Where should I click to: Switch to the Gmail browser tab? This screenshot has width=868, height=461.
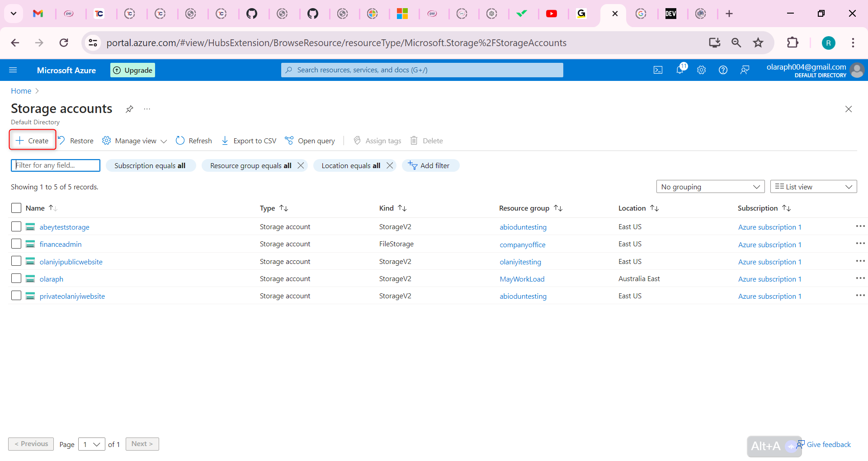click(x=38, y=14)
